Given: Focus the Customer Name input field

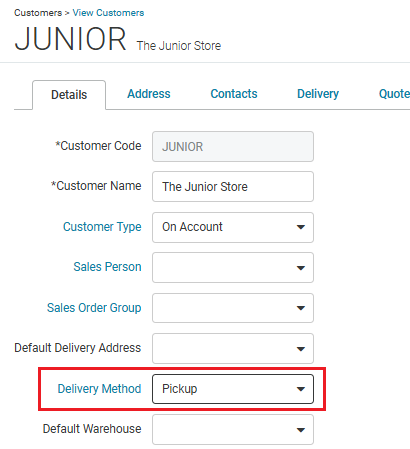Looking at the screenshot, I should point(233,187).
